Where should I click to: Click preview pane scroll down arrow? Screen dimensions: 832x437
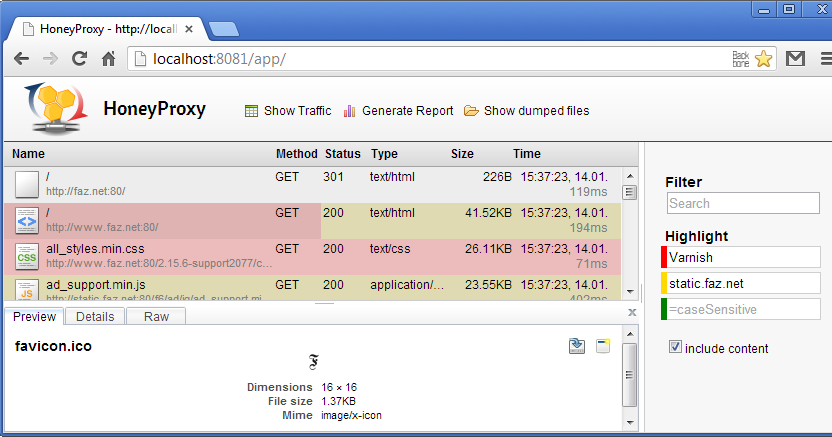630,423
